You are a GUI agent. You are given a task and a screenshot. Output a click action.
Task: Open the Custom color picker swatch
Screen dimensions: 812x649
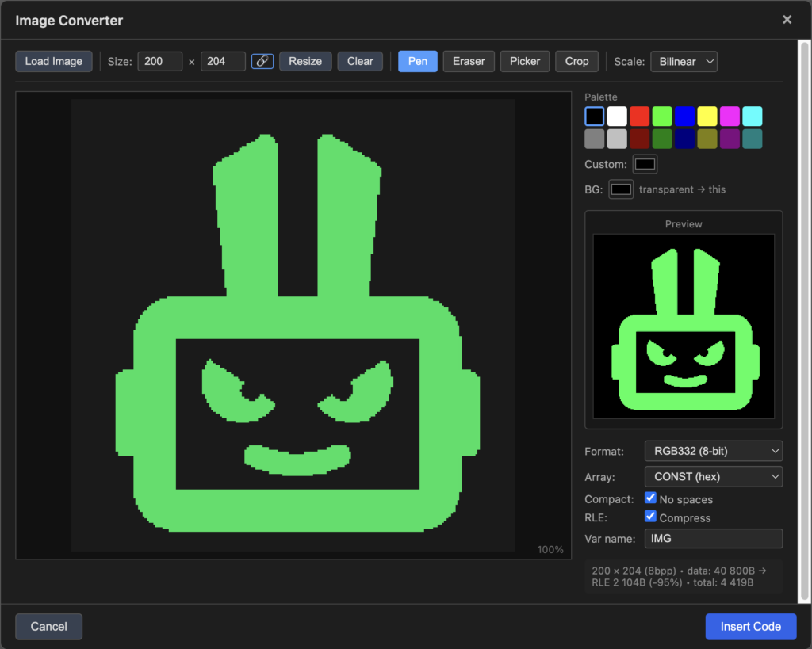point(645,164)
